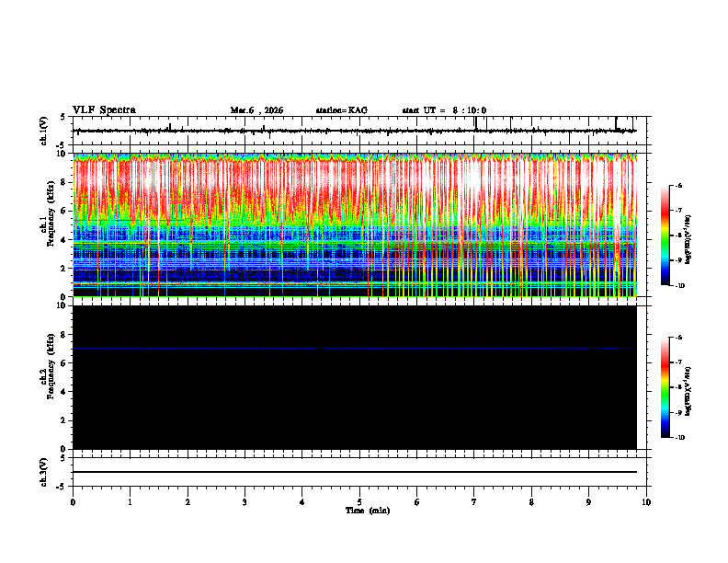Click the "ch.3(V)" axis label
This screenshot has height=563, width=728.
pos(44,472)
